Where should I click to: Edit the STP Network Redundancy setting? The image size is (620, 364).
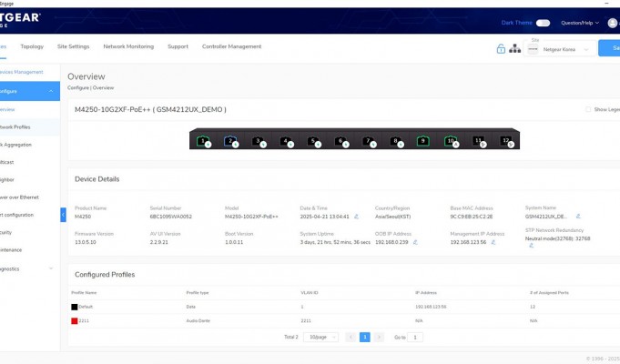(531, 246)
